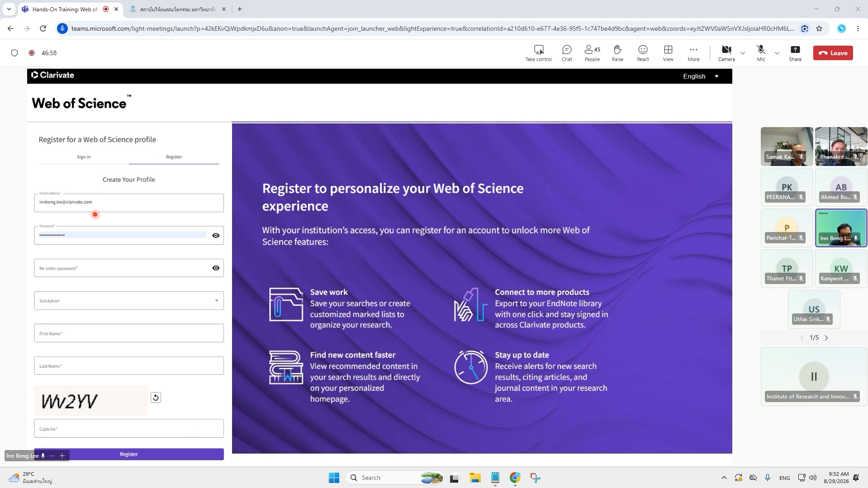
Task: Switch to the Sign in tab
Action: pyautogui.click(x=84, y=157)
